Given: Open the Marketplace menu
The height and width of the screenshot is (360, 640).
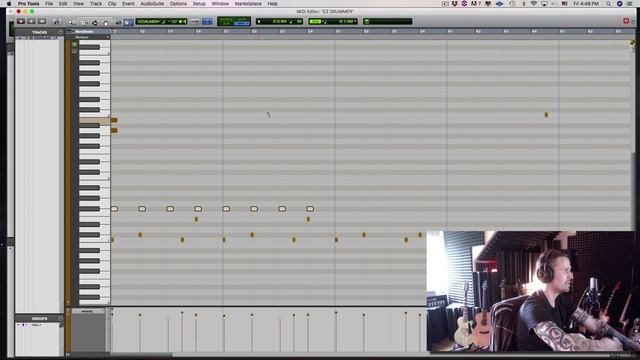Looking at the screenshot, I should pos(248,4).
